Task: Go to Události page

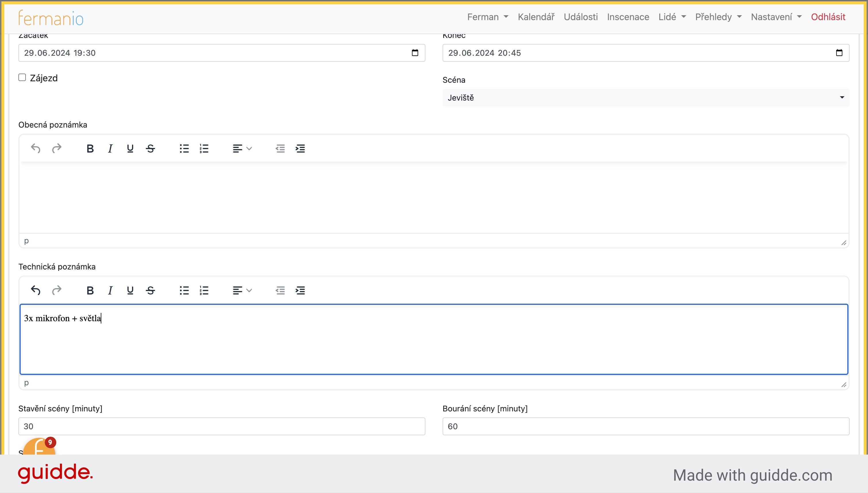Action: pos(580,17)
